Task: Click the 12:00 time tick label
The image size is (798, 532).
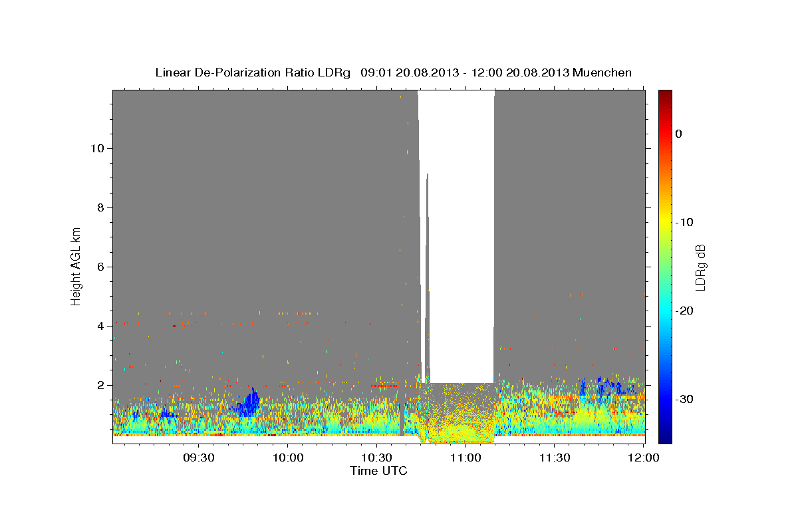Action: 643,458
